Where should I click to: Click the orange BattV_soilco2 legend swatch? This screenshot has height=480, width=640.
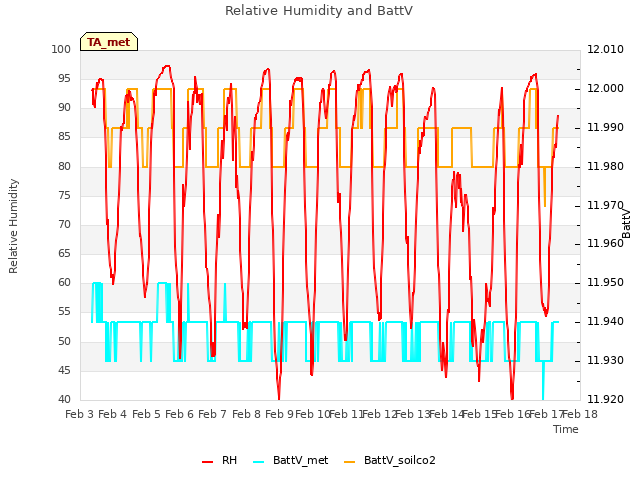click(349, 462)
